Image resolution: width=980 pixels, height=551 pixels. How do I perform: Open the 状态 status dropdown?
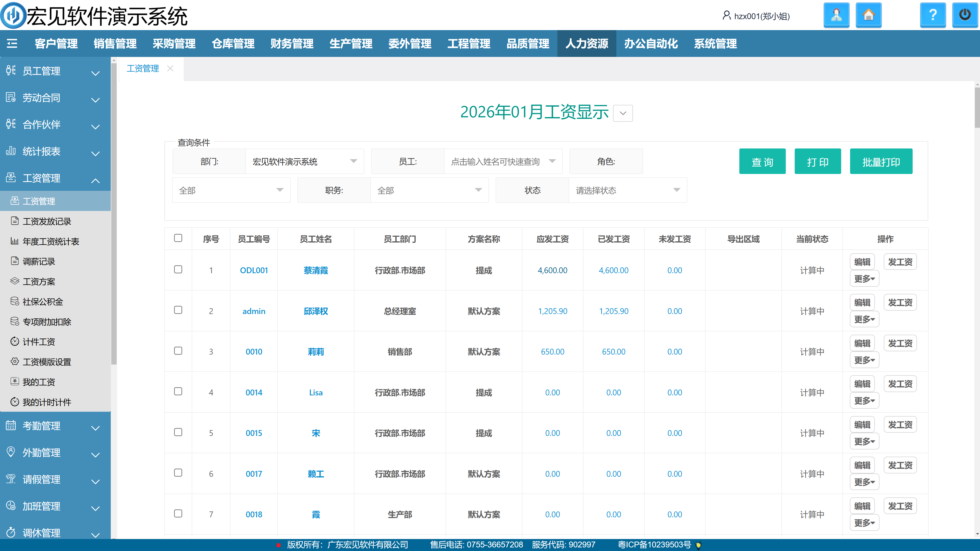pyautogui.click(x=627, y=190)
